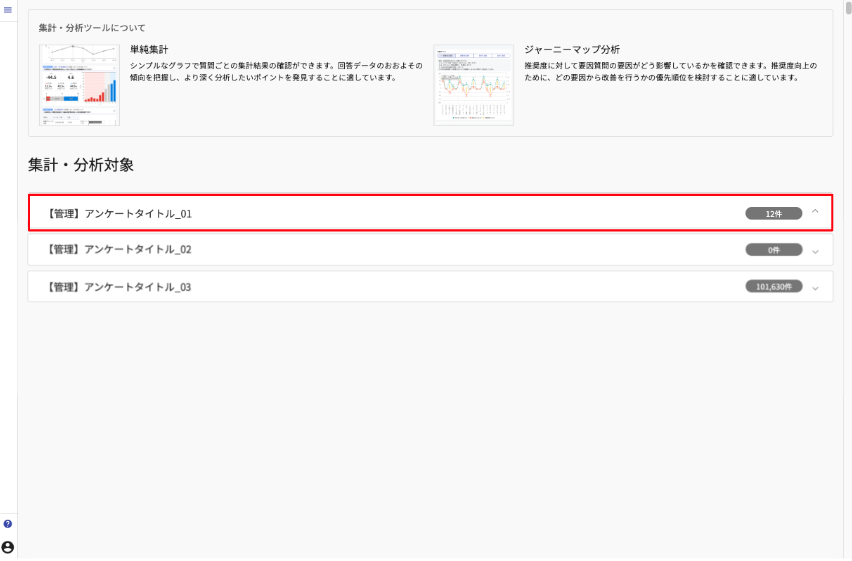Click the ジャーニーマップ分析 heading

pyautogui.click(x=572, y=49)
